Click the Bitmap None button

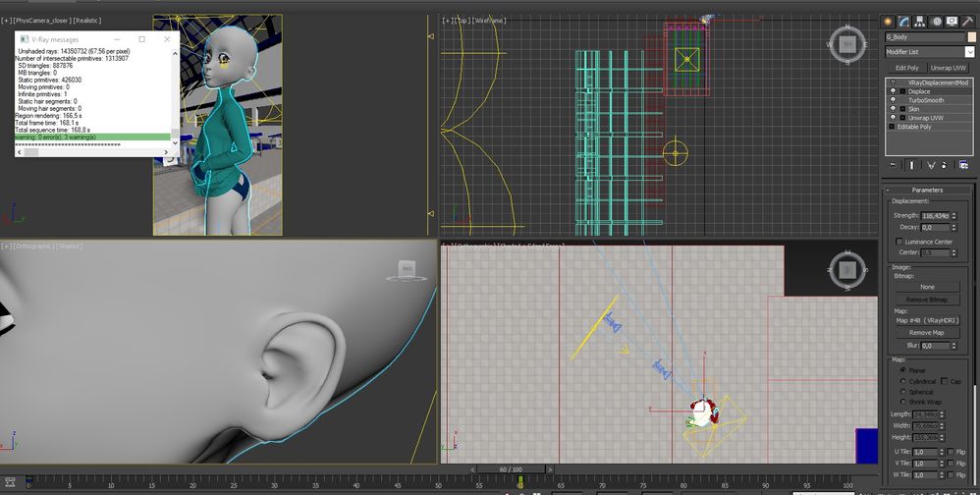pos(928,287)
